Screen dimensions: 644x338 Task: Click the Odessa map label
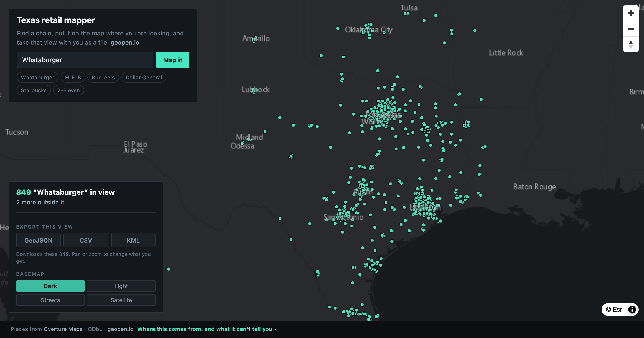pos(242,146)
